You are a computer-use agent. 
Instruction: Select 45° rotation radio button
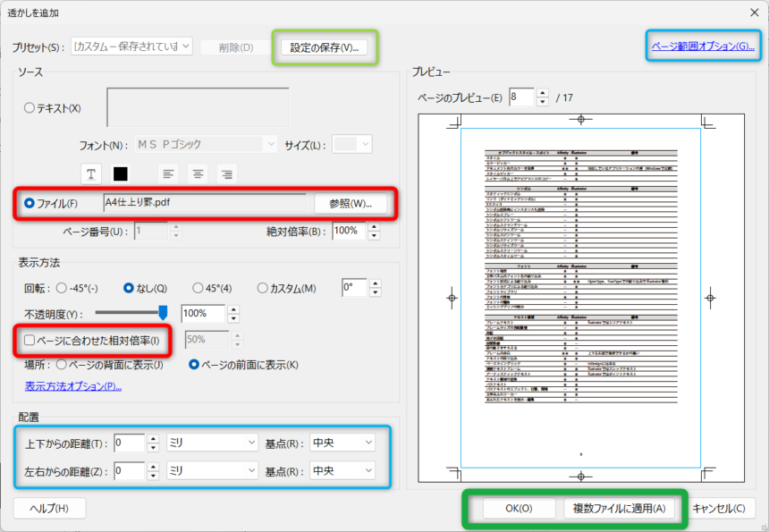pyautogui.click(x=199, y=288)
